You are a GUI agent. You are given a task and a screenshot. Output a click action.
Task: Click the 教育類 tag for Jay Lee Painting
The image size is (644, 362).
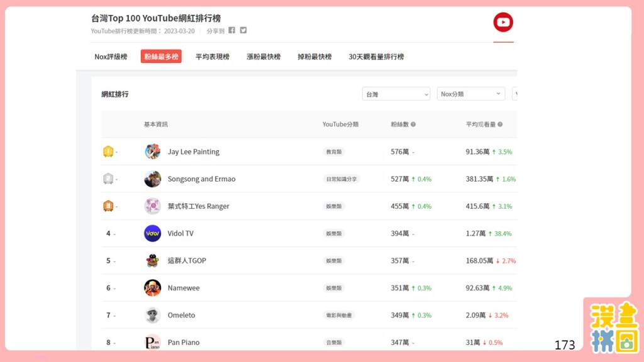point(334,152)
